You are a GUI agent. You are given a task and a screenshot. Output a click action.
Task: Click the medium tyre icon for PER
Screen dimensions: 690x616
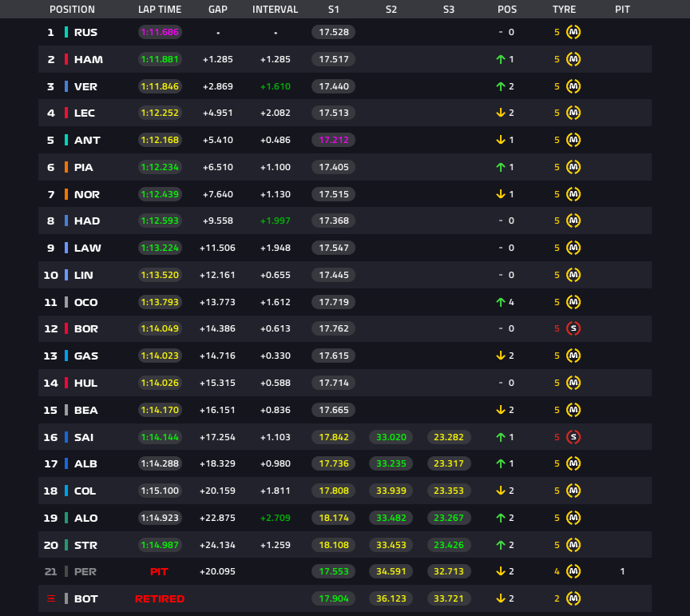click(x=573, y=571)
